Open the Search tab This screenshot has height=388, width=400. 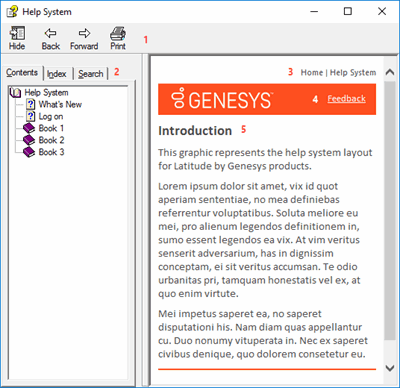point(91,74)
